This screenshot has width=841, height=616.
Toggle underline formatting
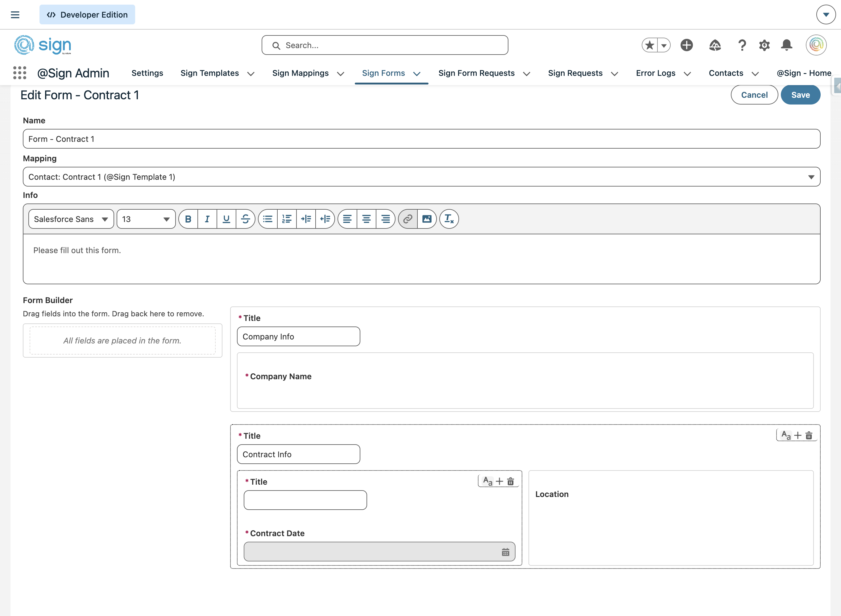[x=226, y=219]
